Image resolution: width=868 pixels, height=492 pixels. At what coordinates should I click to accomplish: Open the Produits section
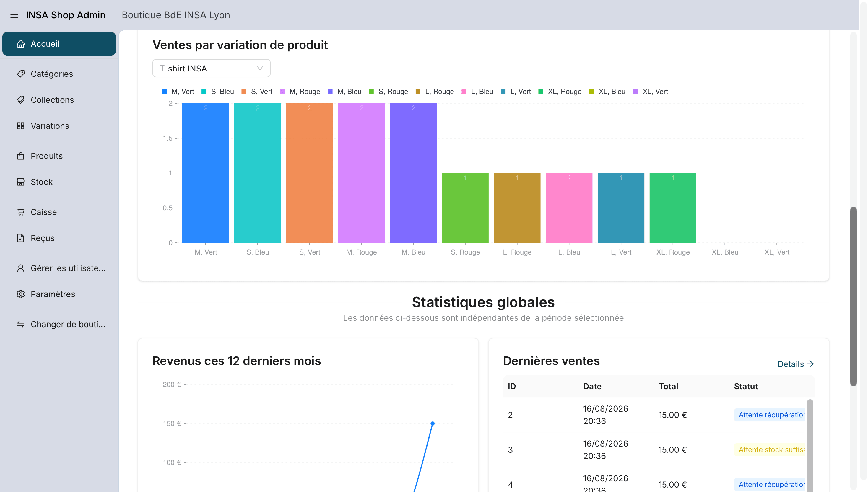(x=59, y=156)
